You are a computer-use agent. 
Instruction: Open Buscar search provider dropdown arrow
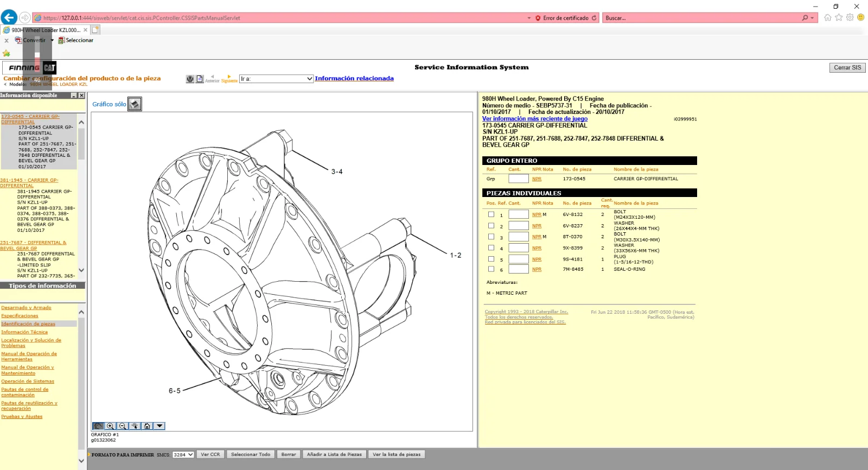coord(812,18)
